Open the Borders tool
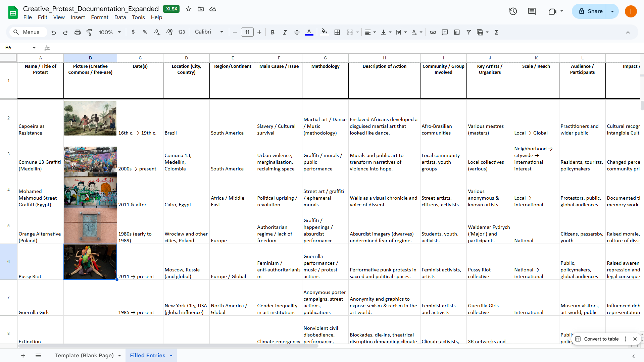The height and width of the screenshot is (362, 644). pos(337,32)
